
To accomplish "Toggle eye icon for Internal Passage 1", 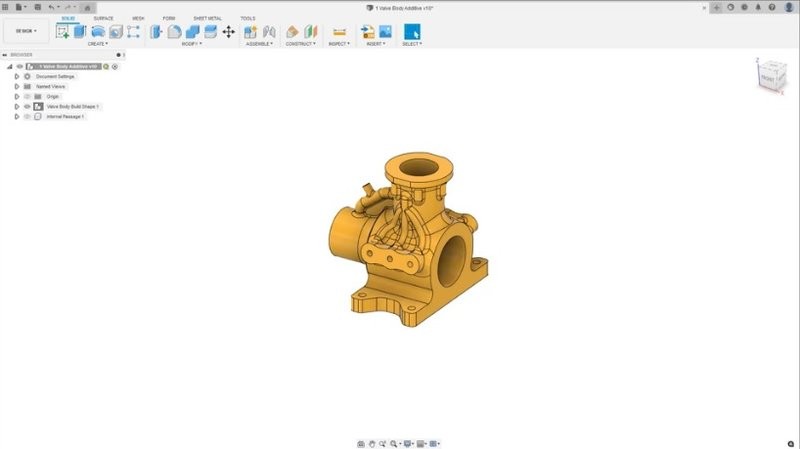I will click(x=27, y=116).
